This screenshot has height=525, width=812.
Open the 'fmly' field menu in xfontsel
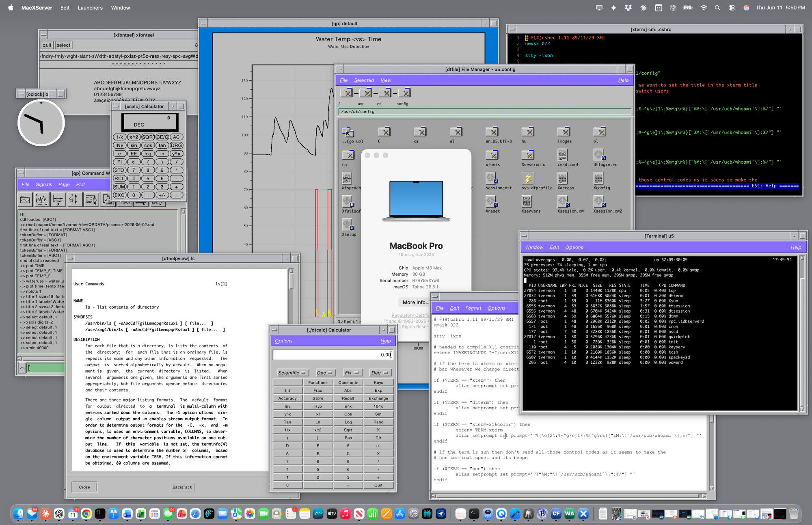pos(60,56)
